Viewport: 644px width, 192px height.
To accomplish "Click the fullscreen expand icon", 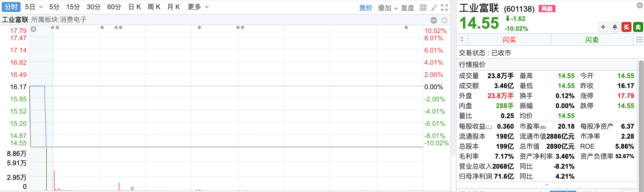I will click(444, 8).
